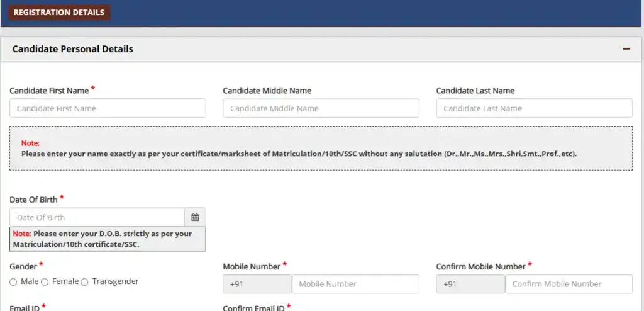Pick the Transgender radio button

85,282
